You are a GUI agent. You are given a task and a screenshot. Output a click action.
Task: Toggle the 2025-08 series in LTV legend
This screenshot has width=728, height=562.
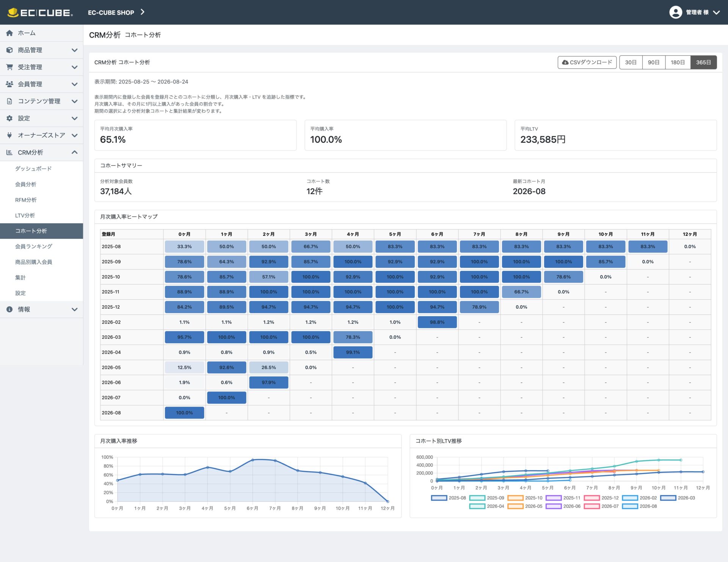(449, 498)
